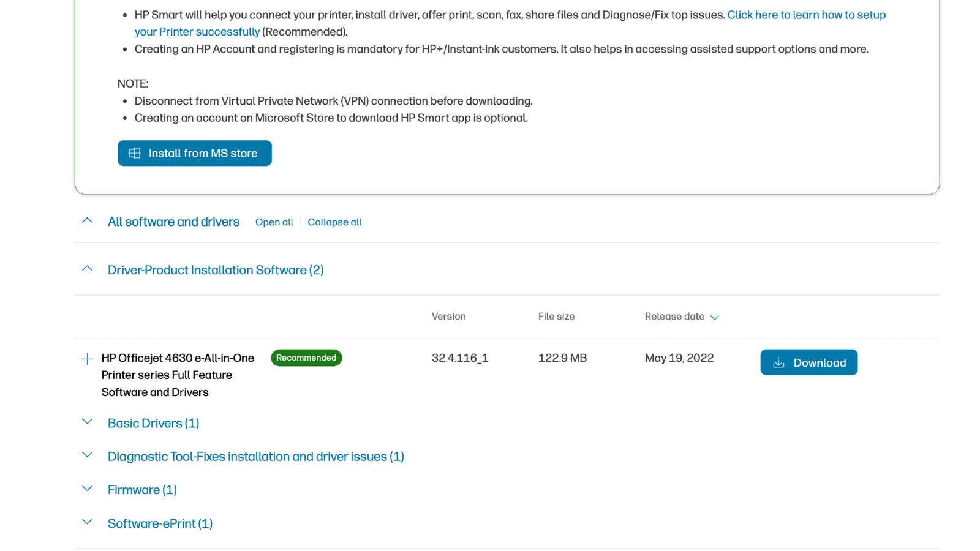The height and width of the screenshot is (551, 980).
Task: Expand the Firmware chevron
Action: pos(87,489)
